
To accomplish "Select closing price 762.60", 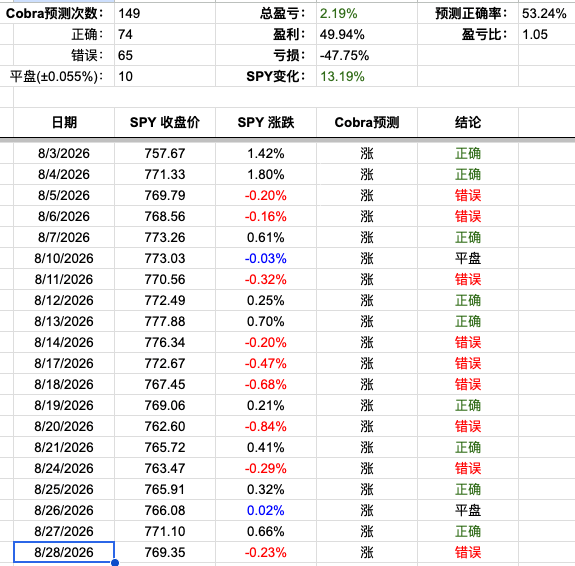I will pos(165,426).
